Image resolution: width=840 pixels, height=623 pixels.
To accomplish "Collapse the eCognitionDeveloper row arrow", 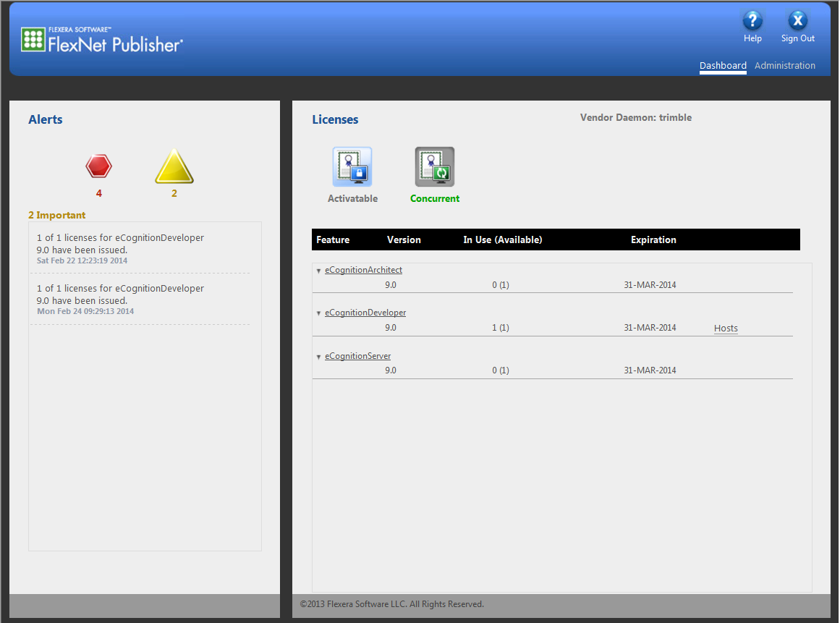I will pyautogui.click(x=319, y=313).
